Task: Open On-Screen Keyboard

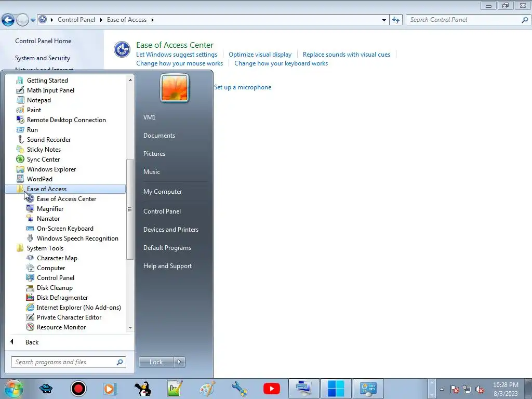Action: tap(65, 229)
